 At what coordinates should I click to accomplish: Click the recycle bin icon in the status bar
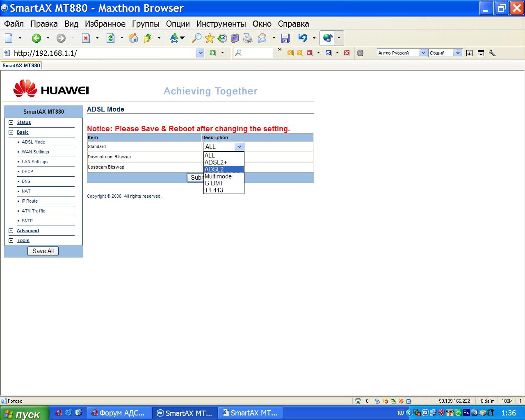coord(358,401)
